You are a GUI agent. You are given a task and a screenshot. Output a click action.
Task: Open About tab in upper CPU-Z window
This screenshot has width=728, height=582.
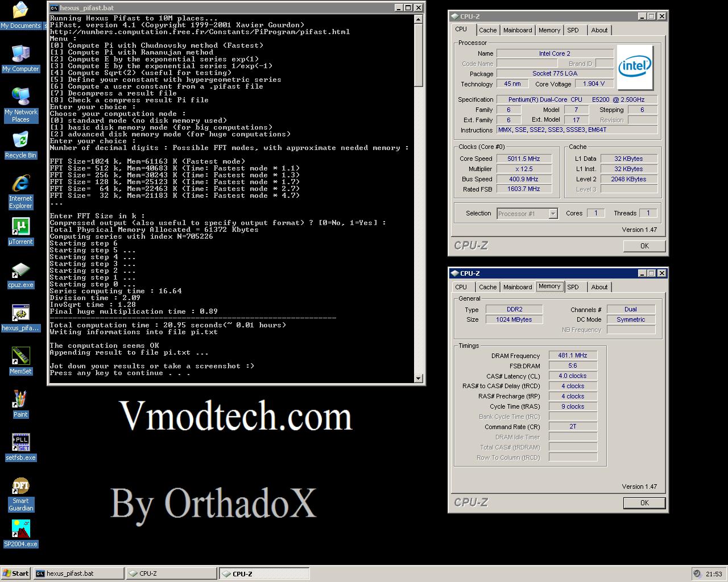click(x=599, y=30)
